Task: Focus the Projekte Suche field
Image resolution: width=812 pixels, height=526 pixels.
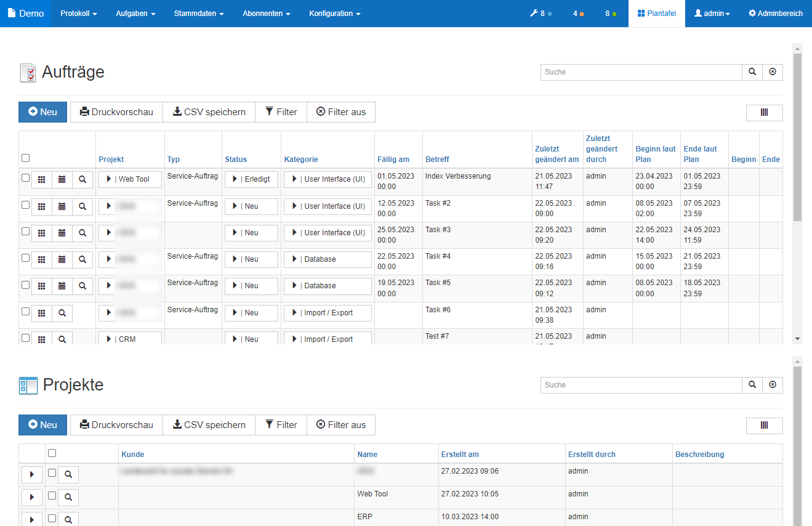Action: click(x=641, y=385)
